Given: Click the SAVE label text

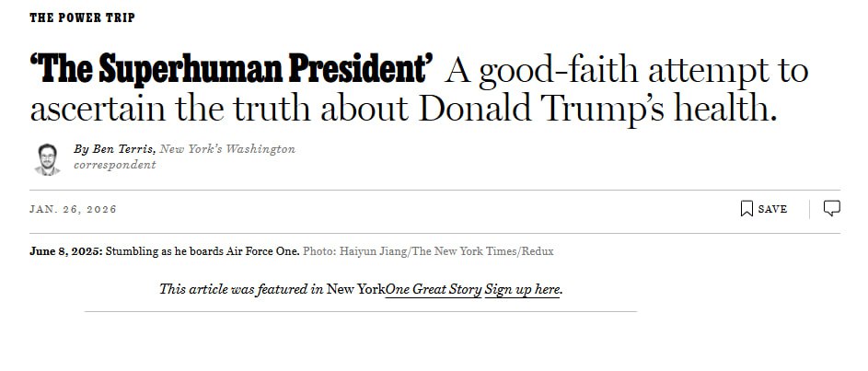Looking at the screenshot, I should click(x=772, y=209).
